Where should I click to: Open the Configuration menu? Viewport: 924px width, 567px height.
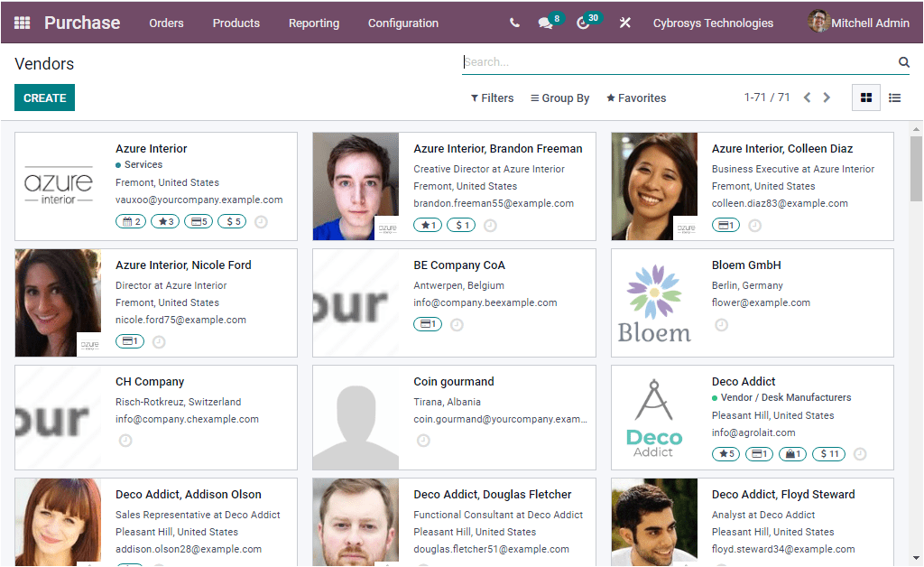[x=402, y=23]
